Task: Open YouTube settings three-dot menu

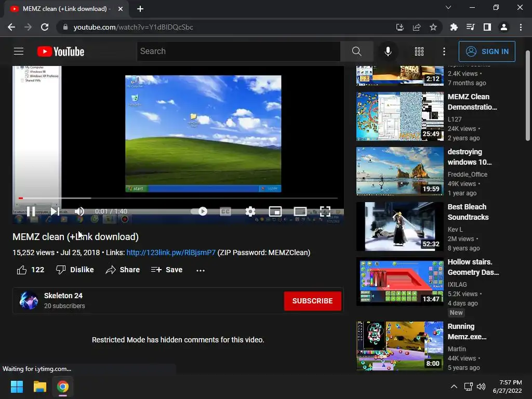Action: [444, 51]
